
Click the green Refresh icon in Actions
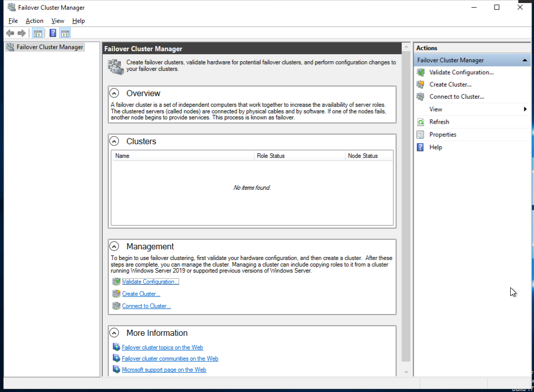pyautogui.click(x=420, y=122)
